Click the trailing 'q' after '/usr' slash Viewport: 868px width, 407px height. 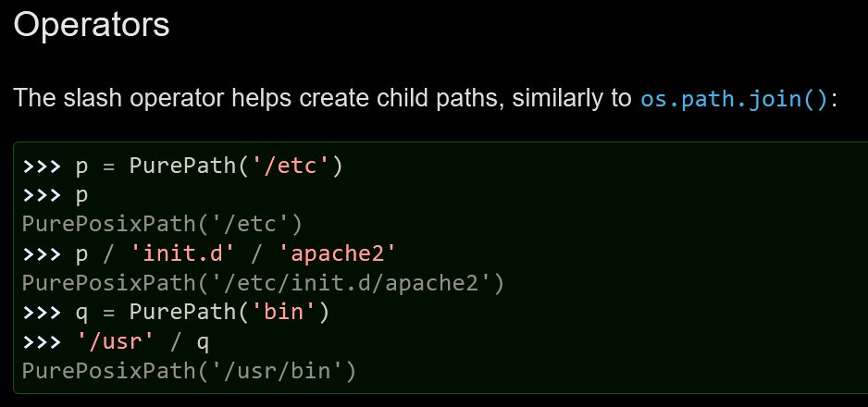(x=202, y=340)
